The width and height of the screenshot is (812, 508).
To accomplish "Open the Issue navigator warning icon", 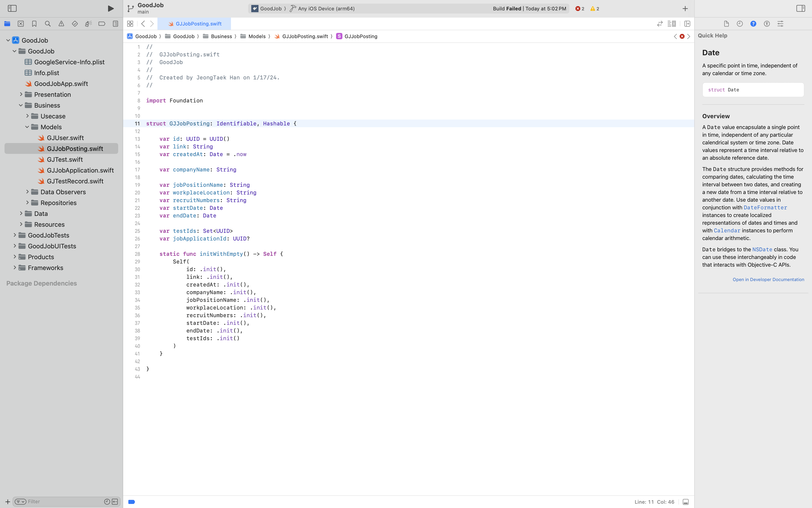I will click(61, 23).
